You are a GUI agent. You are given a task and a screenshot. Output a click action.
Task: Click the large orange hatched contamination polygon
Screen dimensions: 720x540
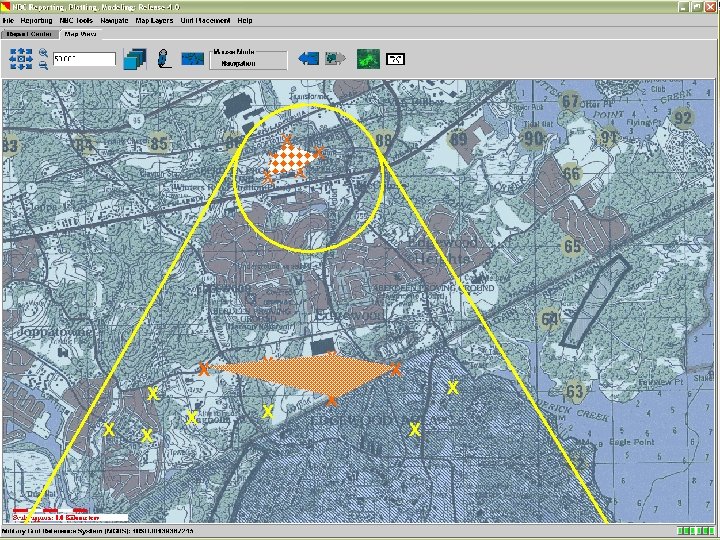[303, 374]
